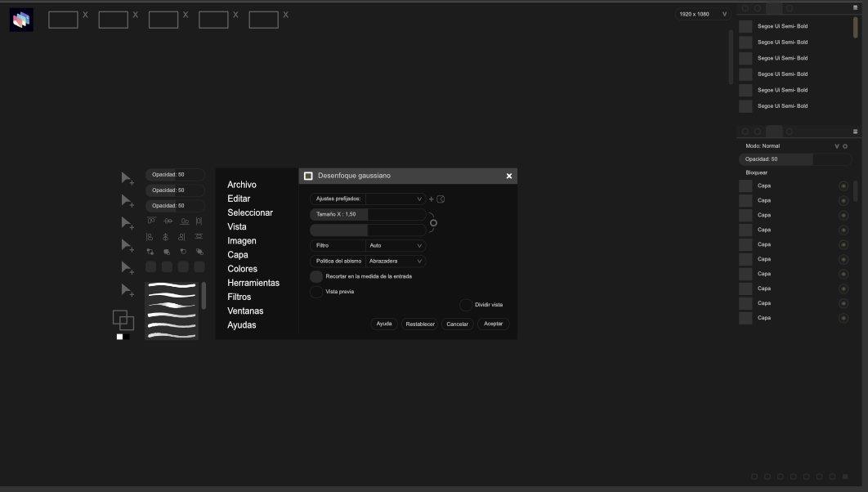The height and width of the screenshot is (492, 868).
Task: Click the third icon in the top alignment row
Action: [185, 221]
